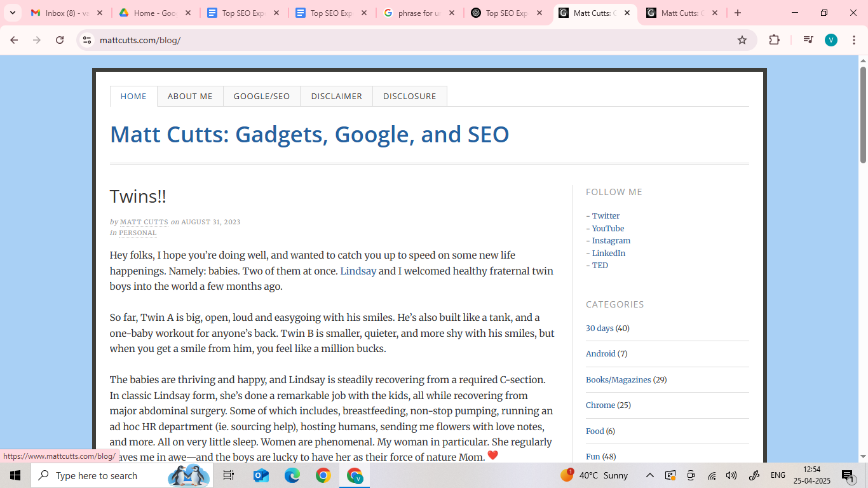View site information icon in address bar
The image size is (868, 488).
point(87,40)
